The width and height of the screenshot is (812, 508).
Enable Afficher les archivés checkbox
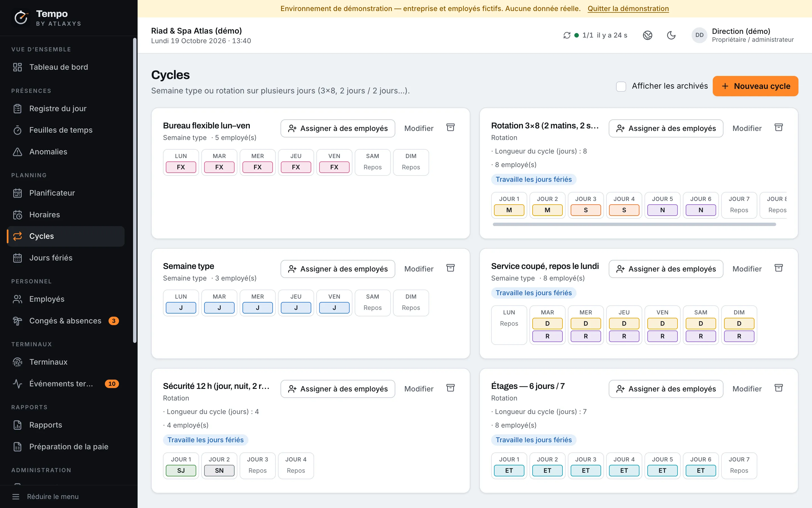coord(621,86)
